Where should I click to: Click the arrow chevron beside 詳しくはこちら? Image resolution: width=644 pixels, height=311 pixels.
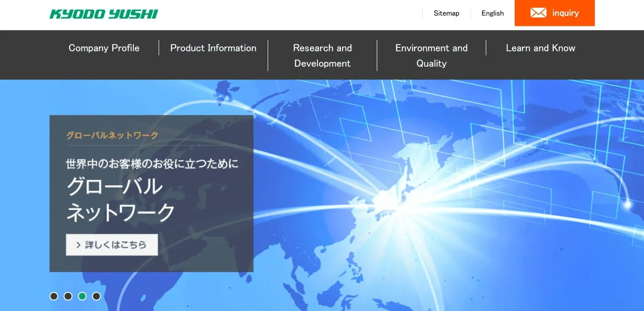click(79, 245)
